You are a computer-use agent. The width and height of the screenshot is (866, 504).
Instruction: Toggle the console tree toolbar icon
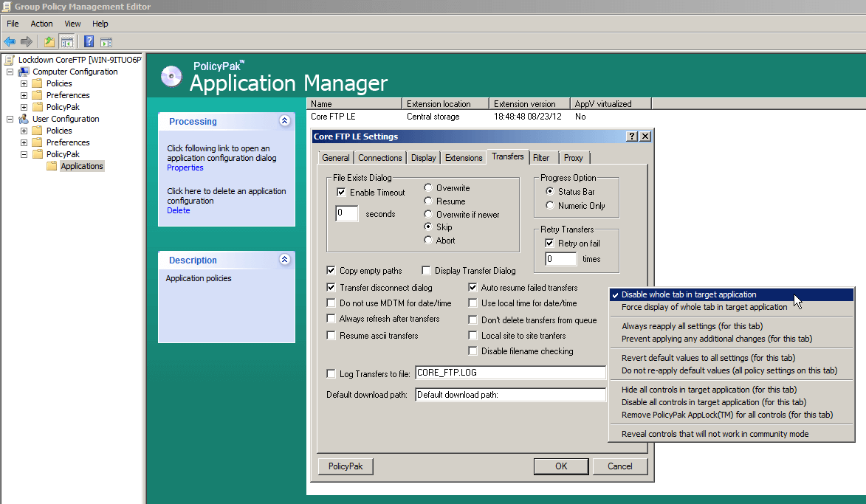[67, 41]
